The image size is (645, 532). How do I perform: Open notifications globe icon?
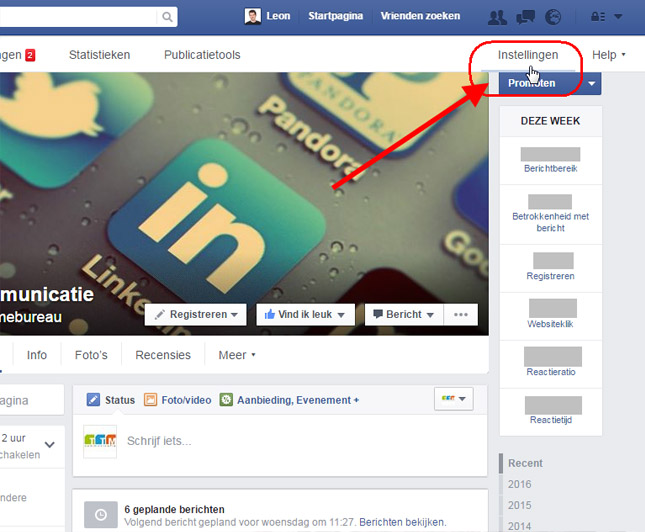[553, 17]
